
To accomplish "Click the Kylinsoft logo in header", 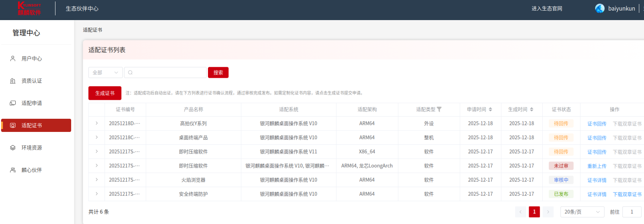I will pyautogui.click(x=29, y=8).
